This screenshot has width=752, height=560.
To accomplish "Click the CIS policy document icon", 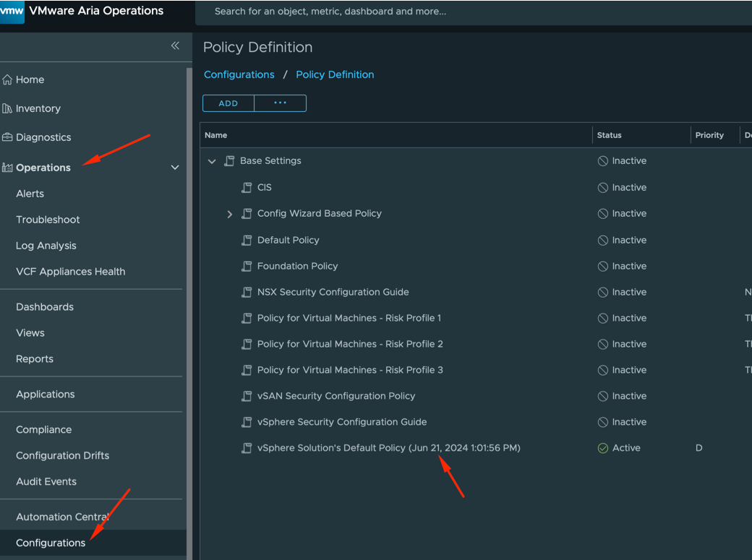I will 247,187.
